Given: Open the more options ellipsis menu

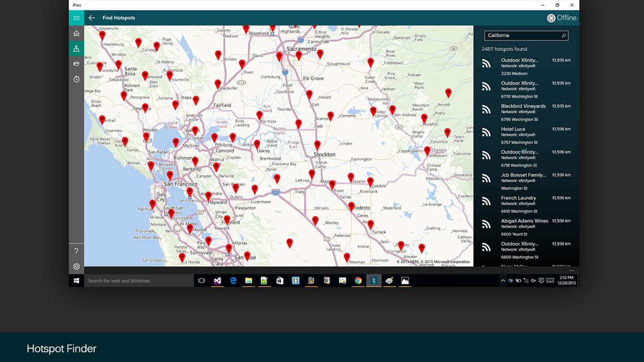Looking at the screenshot, I should click(x=572, y=271).
